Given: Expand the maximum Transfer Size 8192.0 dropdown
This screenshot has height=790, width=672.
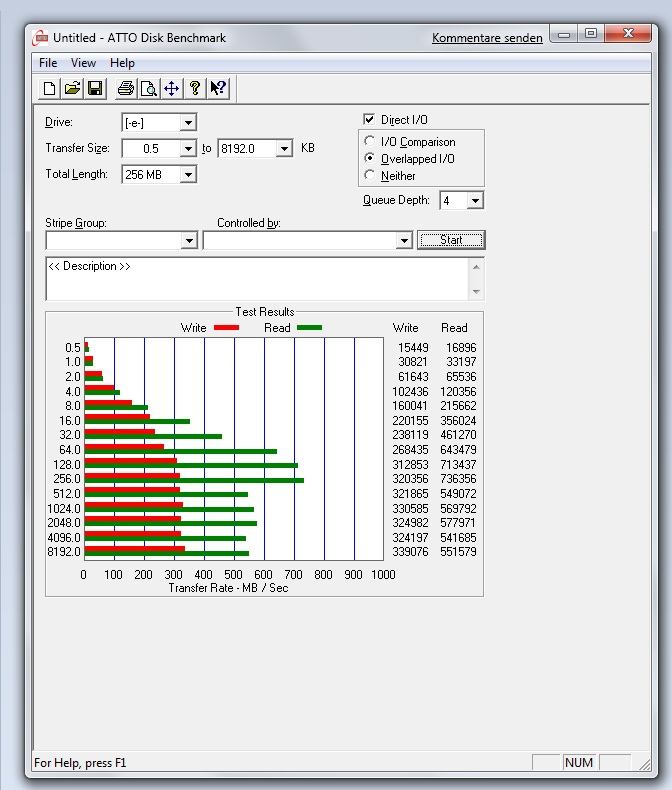Looking at the screenshot, I should [284, 149].
